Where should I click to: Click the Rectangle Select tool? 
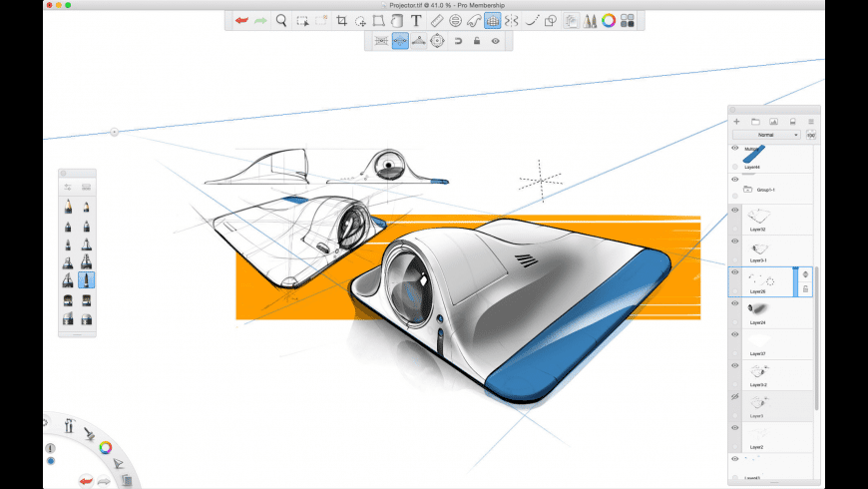[301, 20]
